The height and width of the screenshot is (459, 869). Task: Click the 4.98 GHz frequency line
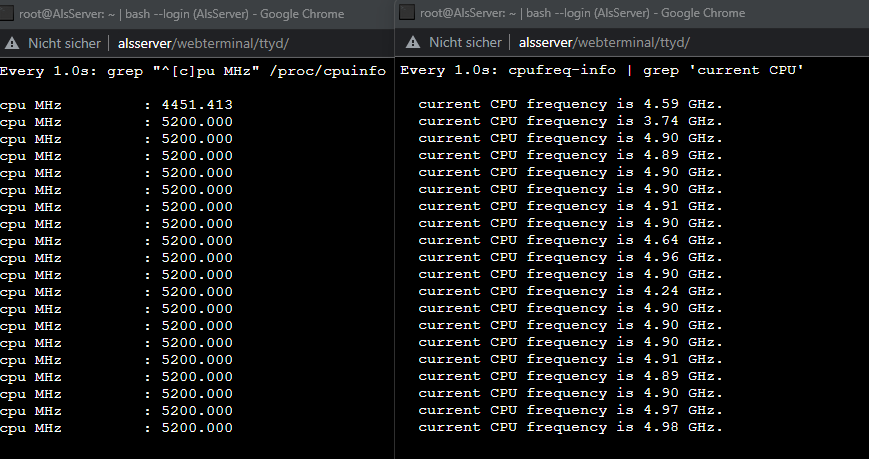[571, 427]
